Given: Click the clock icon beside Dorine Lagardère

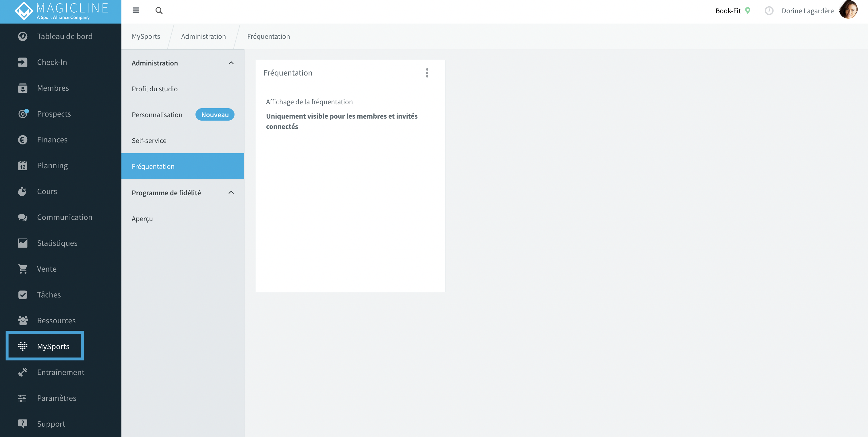Looking at the screenshot, I should pos(769,10).
